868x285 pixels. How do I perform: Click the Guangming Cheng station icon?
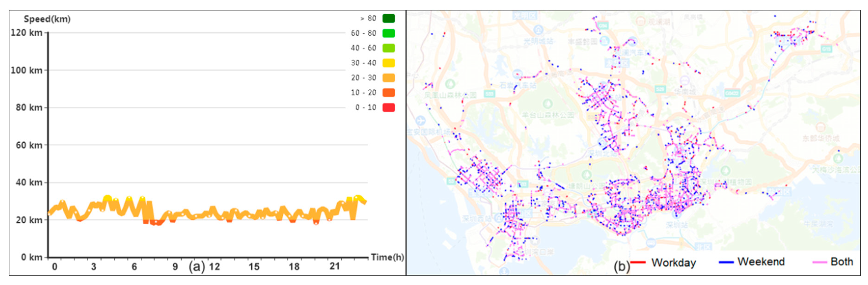538,30
